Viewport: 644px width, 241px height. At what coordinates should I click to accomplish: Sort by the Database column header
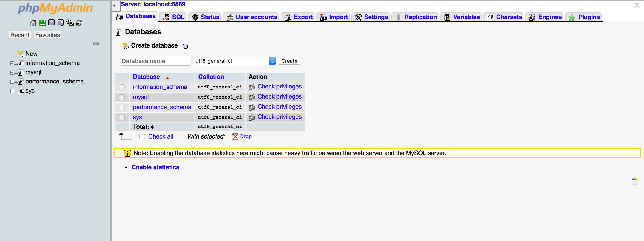point(146,77)
